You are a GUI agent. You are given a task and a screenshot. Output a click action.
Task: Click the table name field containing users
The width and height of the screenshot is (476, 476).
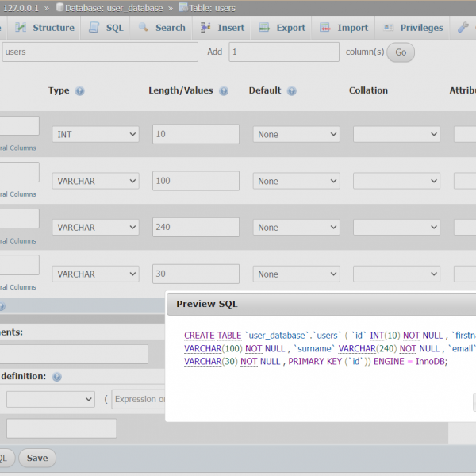[99, 52]
